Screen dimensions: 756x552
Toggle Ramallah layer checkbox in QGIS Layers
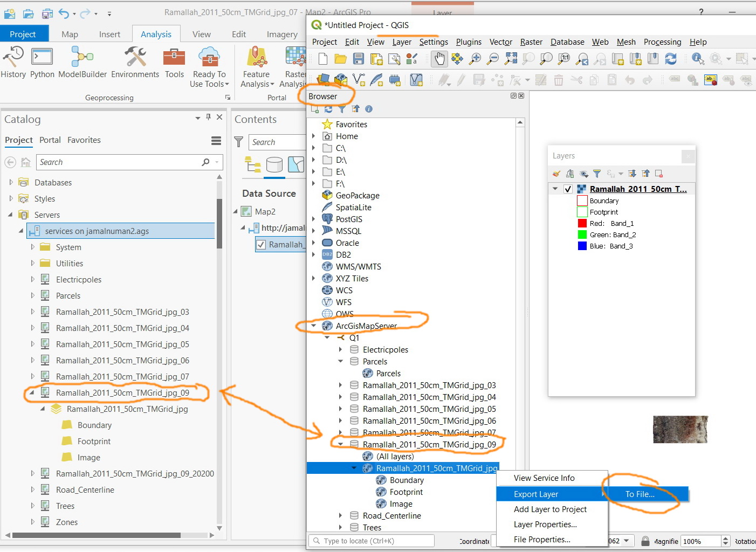(568, 189)
